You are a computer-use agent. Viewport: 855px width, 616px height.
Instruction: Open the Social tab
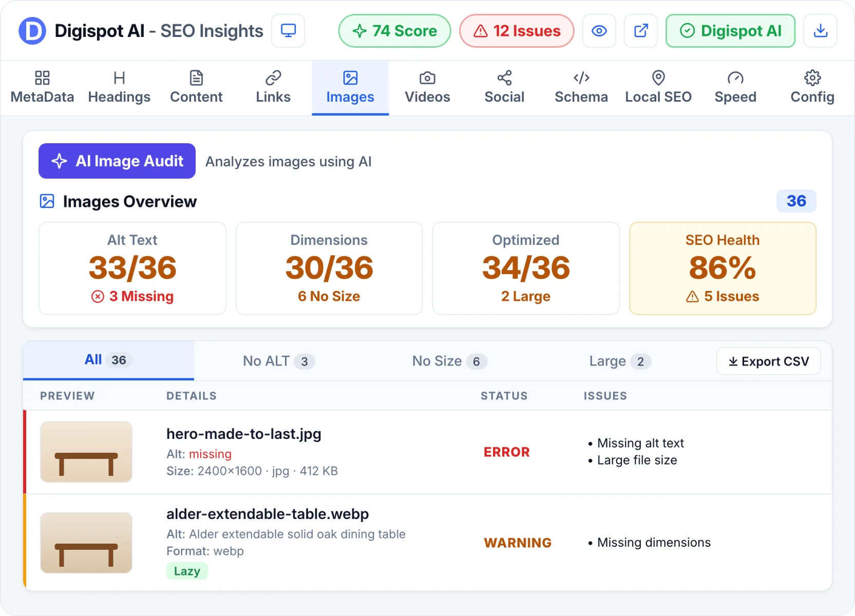(x=504, y=88)
